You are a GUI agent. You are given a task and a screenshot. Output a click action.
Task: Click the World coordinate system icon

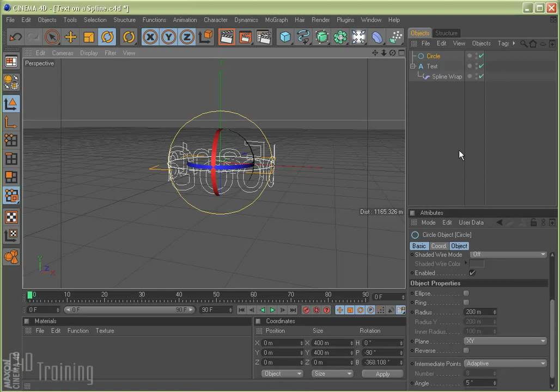(206, 37)
